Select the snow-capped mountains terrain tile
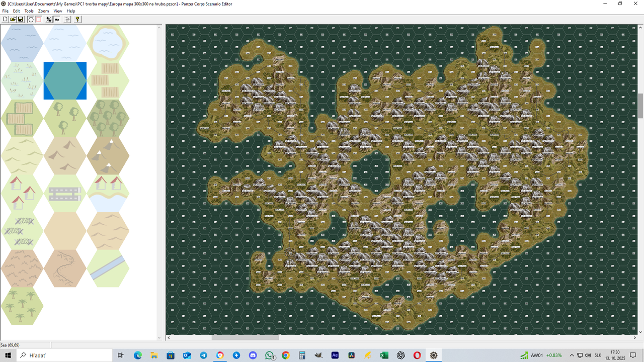Viewport: 644px width, 362px height. [108, 156]
